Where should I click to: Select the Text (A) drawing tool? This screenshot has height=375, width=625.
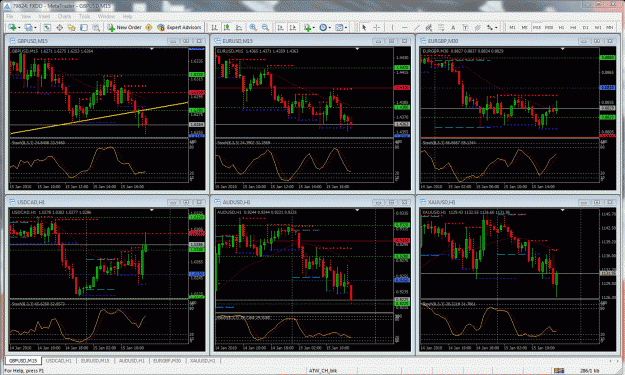pyautogui.click(x=453, y=27)
